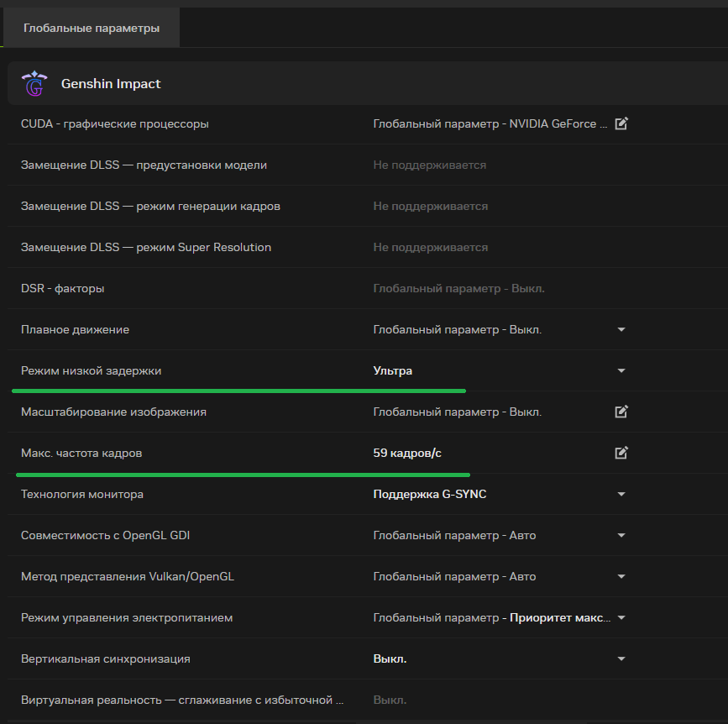This screenshot has width=728, height=724.
Task: Open the Совместимость с OpenGL GDI dropdown
Action: pyautogui.click(x=621, y=535)
